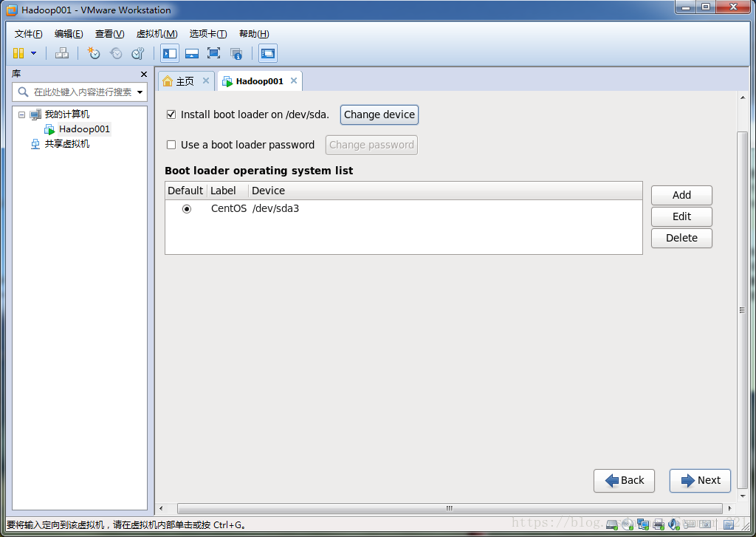Open the 帮助(H) menu

coord(254,34)
